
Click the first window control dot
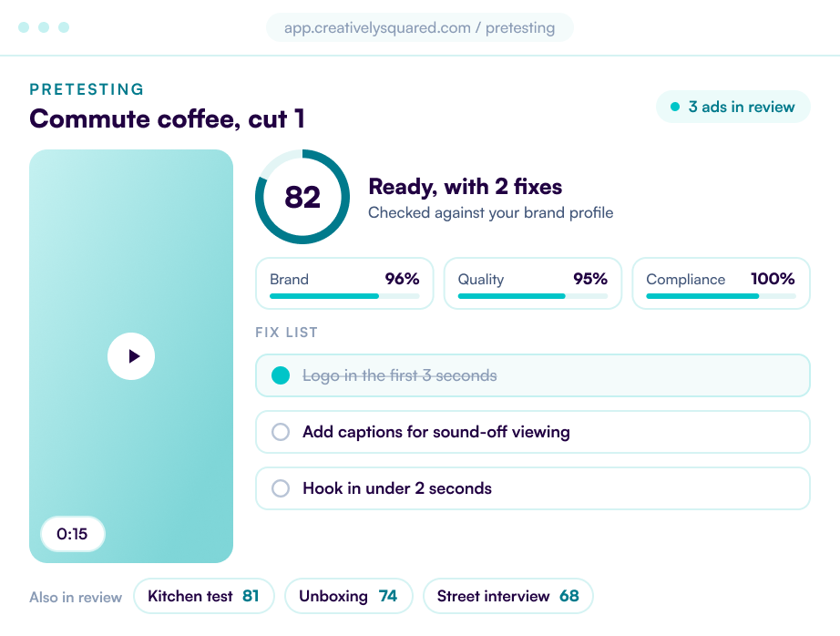(x=24, y=27)
